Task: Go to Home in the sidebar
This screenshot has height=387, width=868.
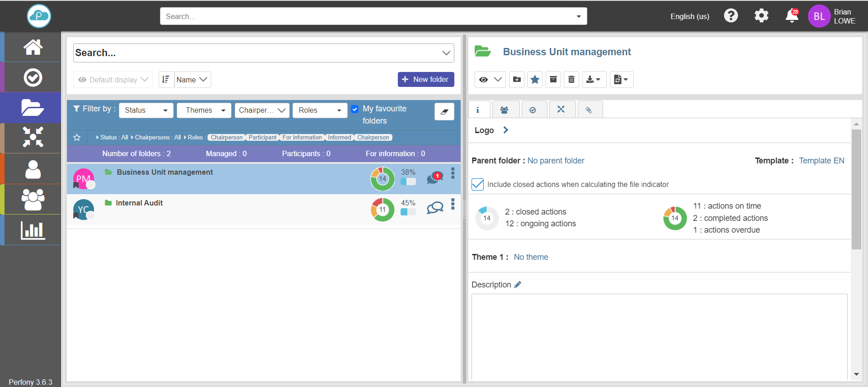Action: click(33, 47)
